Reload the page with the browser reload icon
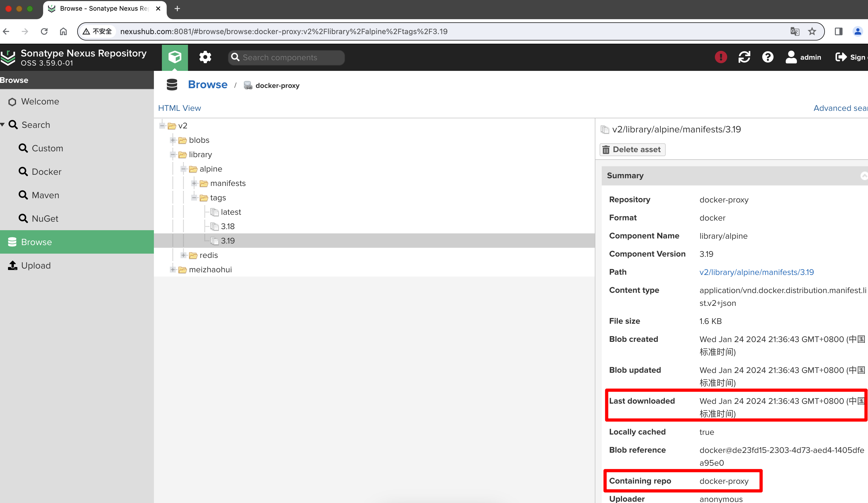 pyautogui.click(x=44, y=31)
